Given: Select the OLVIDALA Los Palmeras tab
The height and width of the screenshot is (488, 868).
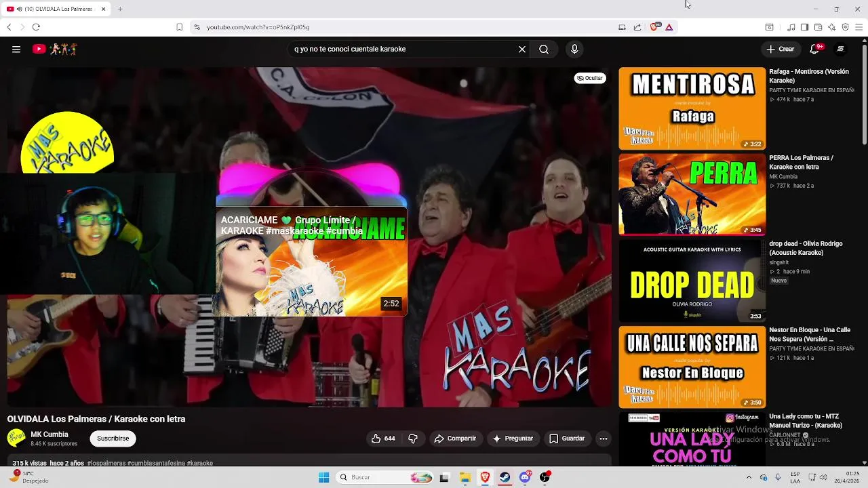Looking at the screenshot, I should (x=56, y=9).
